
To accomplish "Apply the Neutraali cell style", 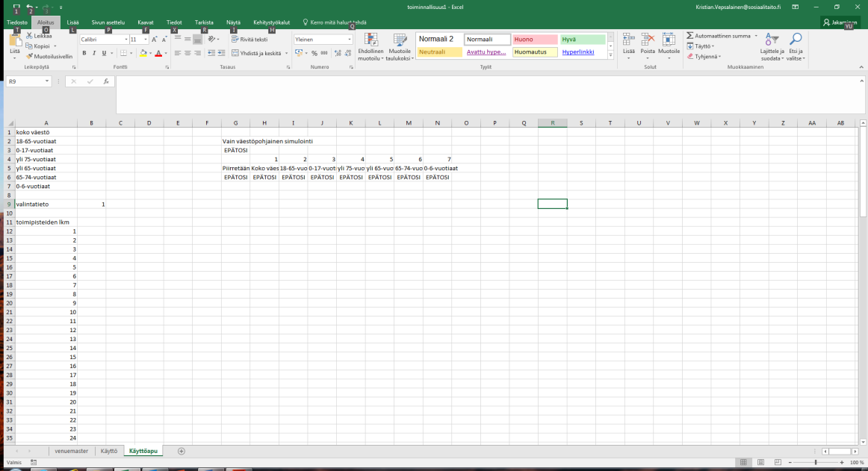I will coord(439,52).
